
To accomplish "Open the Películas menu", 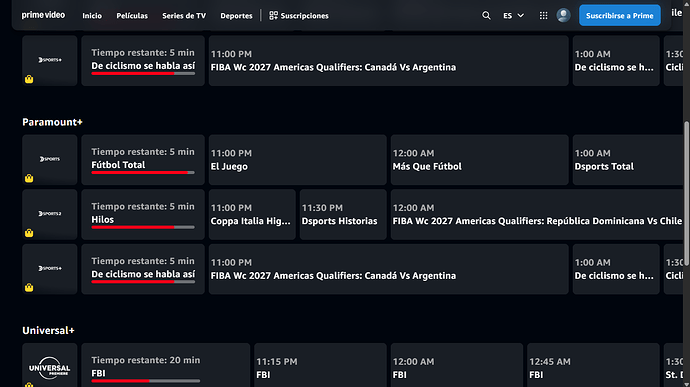I will [132, 15].
